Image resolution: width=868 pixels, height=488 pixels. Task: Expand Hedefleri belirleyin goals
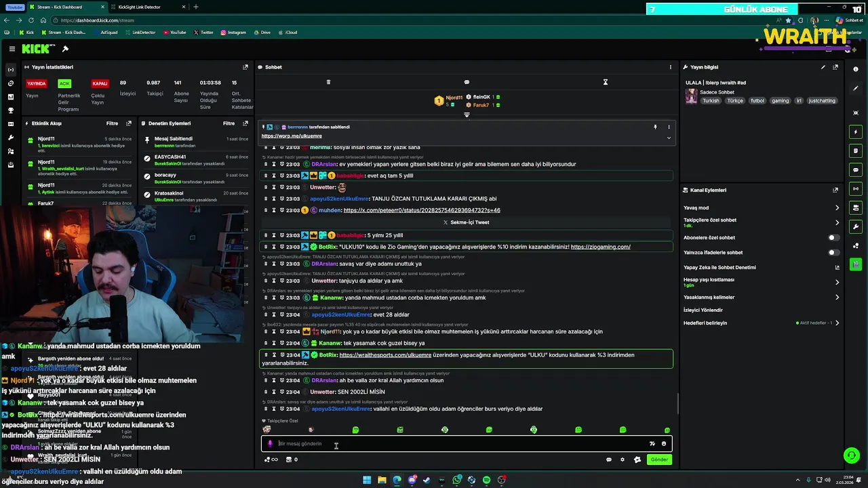[x=837, y=323]
